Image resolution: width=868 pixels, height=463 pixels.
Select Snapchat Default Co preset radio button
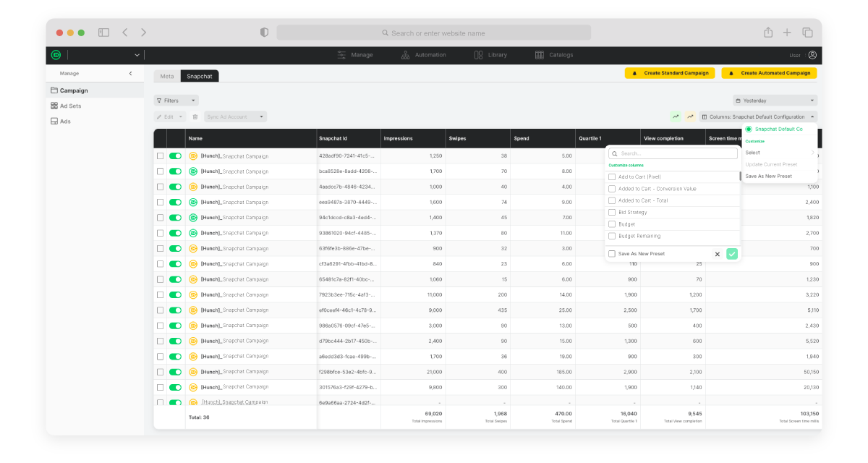tap(749, 129)
